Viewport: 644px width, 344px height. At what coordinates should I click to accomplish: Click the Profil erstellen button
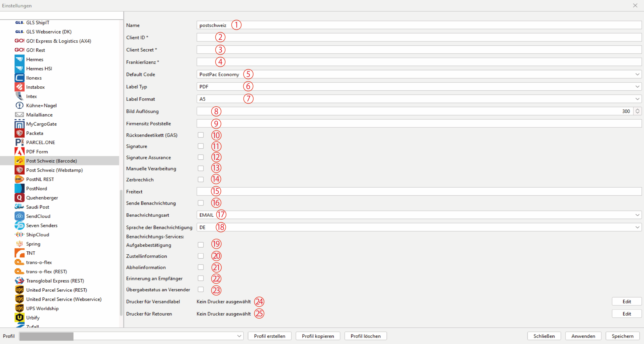coord(270,336)
